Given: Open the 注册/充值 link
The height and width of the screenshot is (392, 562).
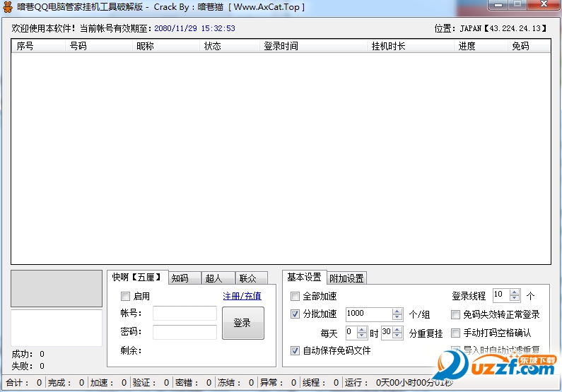Looking at the screenshot, I should pos(242,296).
